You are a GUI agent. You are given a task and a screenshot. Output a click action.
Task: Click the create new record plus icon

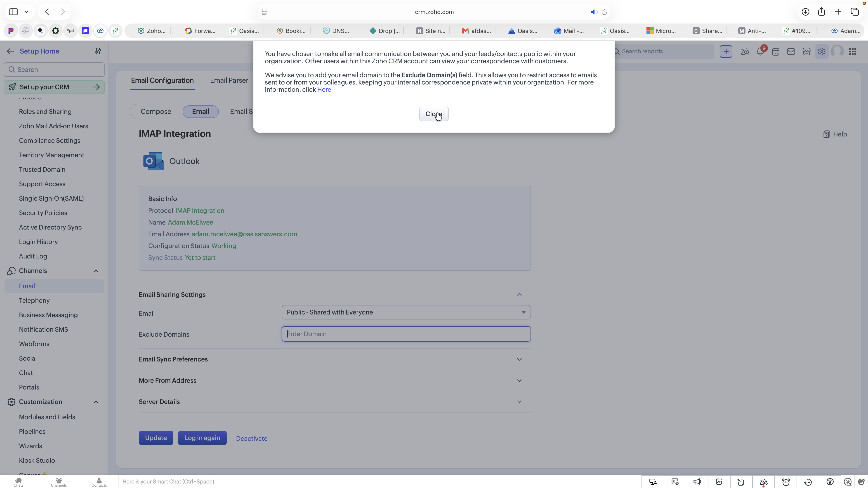tap(726, 52)
